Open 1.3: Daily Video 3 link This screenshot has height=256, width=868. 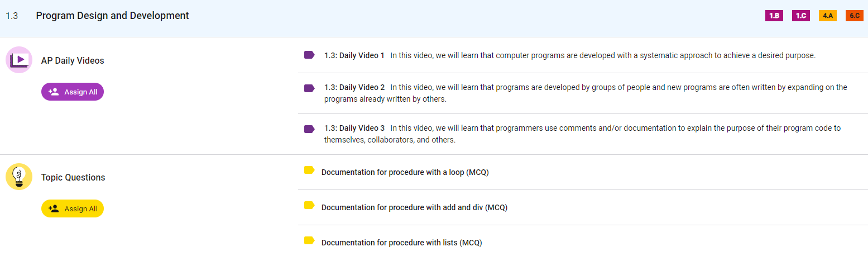[354, 128]
